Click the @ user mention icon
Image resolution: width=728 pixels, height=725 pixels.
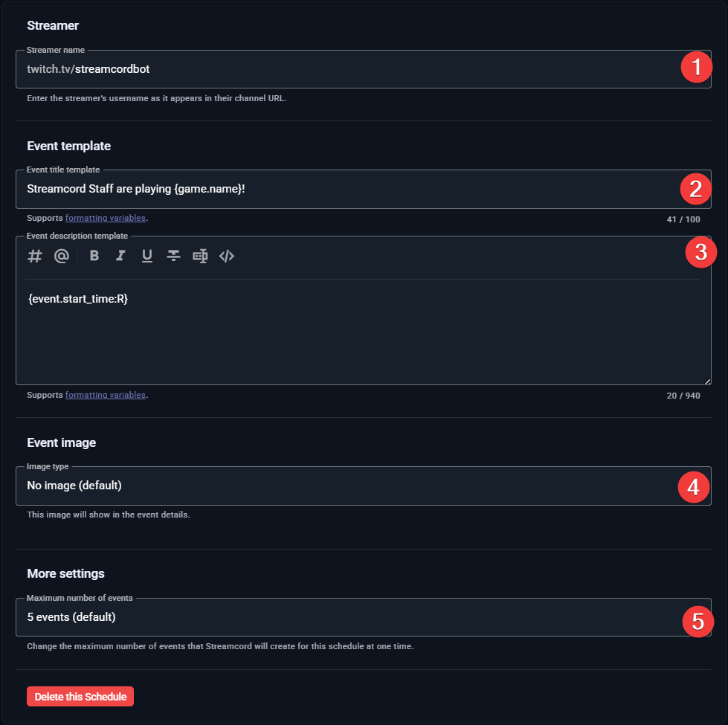(x=61, y=256)
